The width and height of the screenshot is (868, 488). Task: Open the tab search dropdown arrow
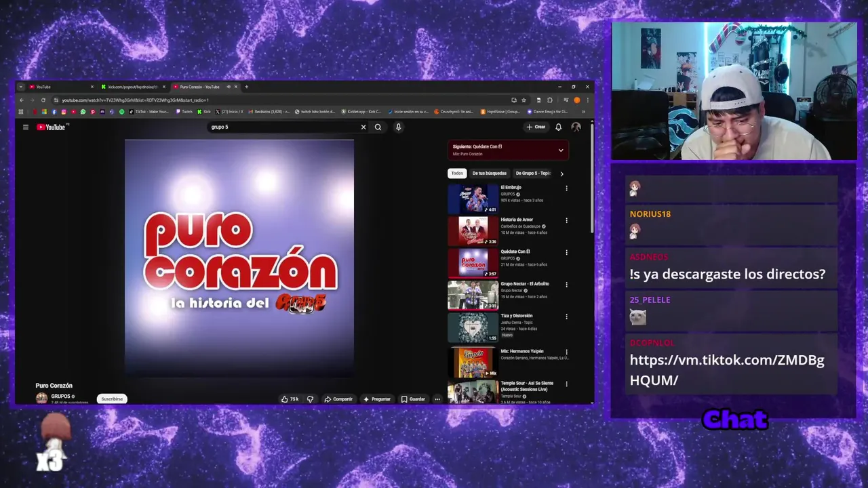pos(21,87)
